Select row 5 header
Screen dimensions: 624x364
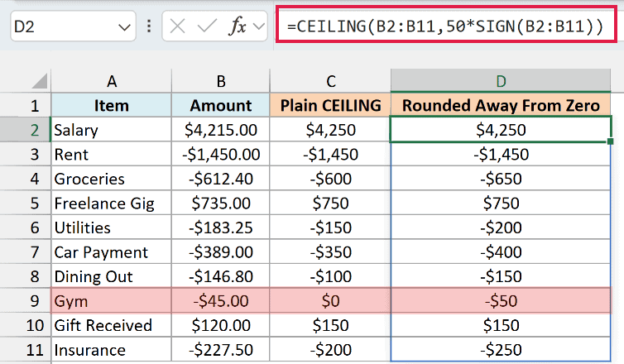pos(26,204)
